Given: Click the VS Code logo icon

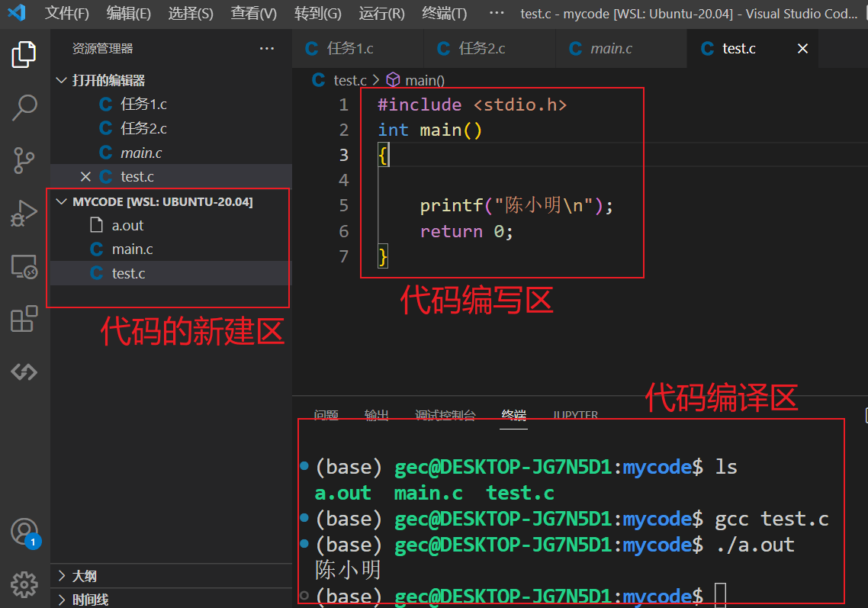Looking at the screenshot, I should coord(17,12).
